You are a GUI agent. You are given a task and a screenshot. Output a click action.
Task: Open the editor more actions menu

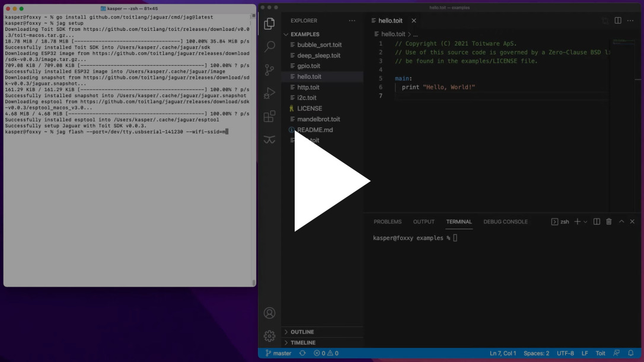coord(630,21)
